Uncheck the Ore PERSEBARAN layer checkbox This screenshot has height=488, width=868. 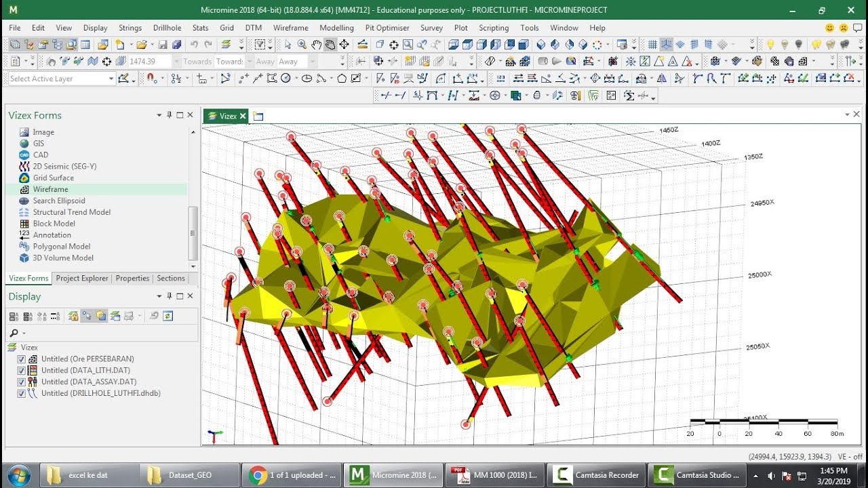pyautogui.click(x=22, y=359)
